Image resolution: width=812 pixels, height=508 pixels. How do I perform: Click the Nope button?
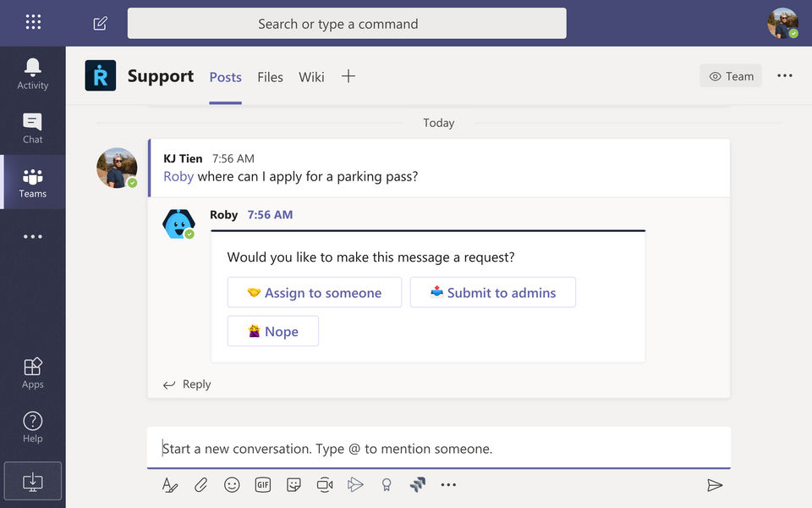coord(272,331)
